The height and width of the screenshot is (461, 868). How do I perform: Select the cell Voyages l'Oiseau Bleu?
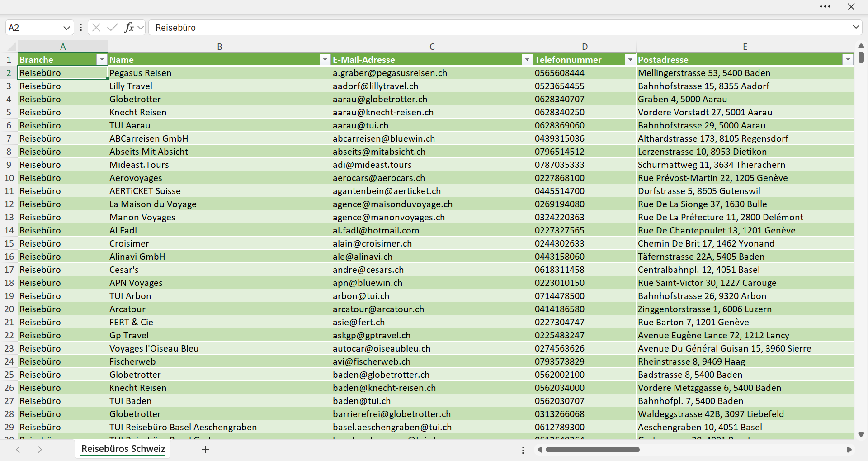coord(220,348)
